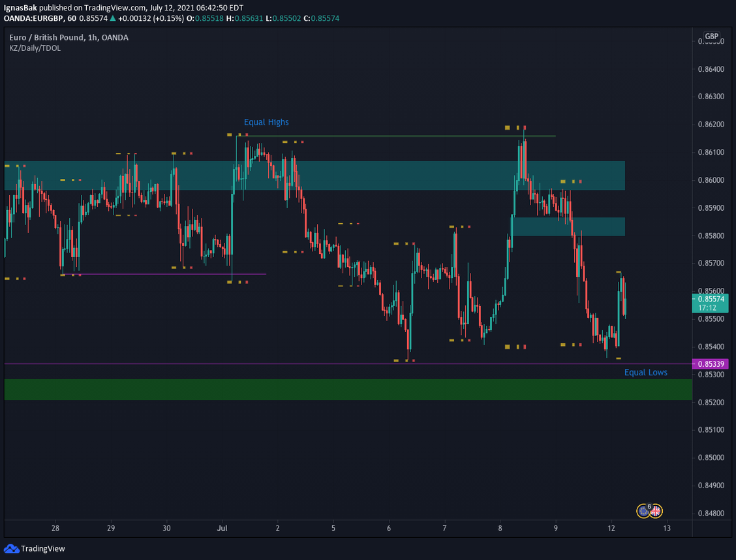The height and width of the screenshot is (560, 736).
Task: Select the Equal Highs text label
Action: [266, 122]
